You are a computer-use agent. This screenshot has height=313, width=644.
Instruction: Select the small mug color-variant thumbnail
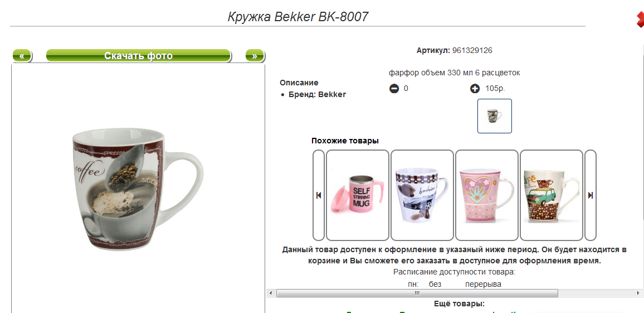495,116
